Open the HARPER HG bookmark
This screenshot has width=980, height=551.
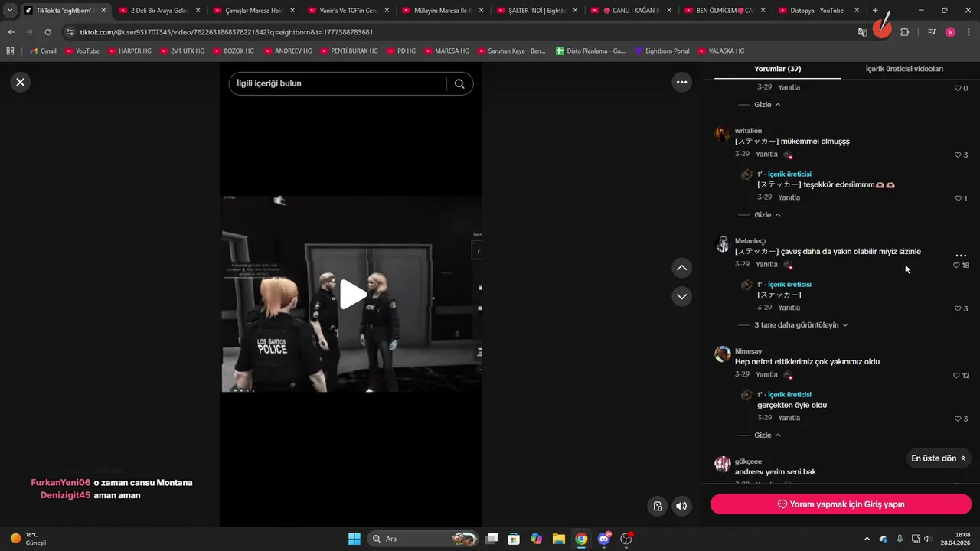click(x=130, y=51)
